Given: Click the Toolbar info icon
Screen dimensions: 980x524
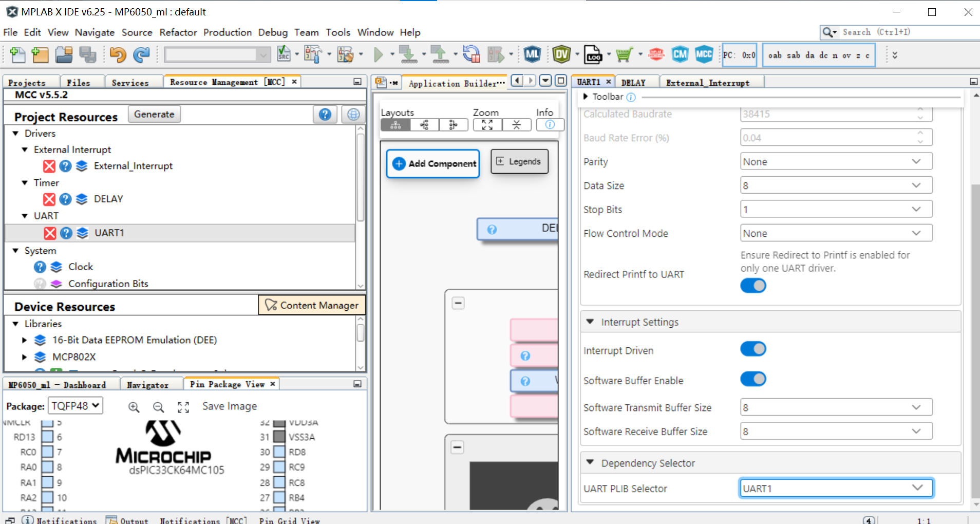Looking at the screenshot, I should tap(631, 97).
